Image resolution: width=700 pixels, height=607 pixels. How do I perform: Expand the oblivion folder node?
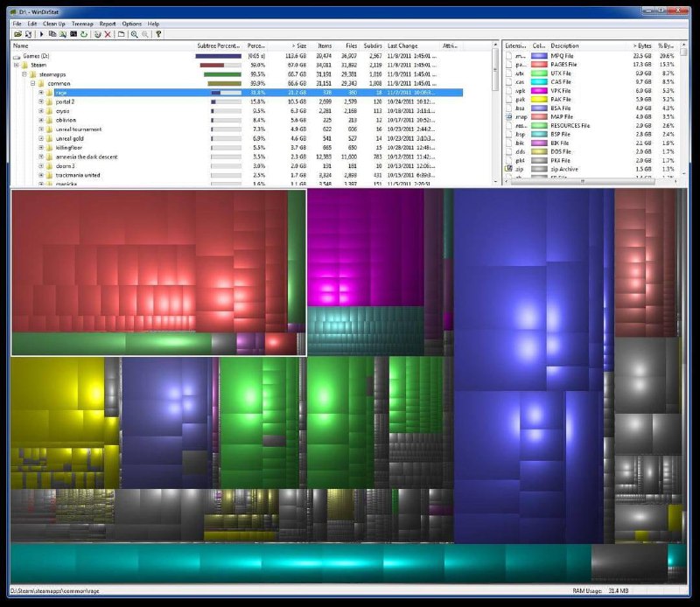coord(41,120)
